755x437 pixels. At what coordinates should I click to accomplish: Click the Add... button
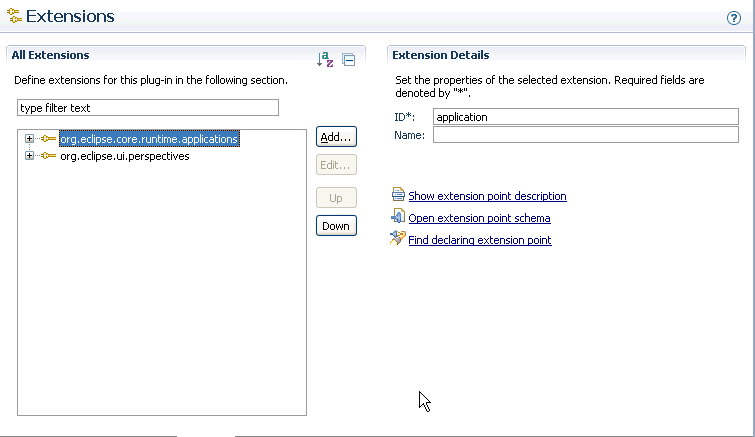pos(336,137)
